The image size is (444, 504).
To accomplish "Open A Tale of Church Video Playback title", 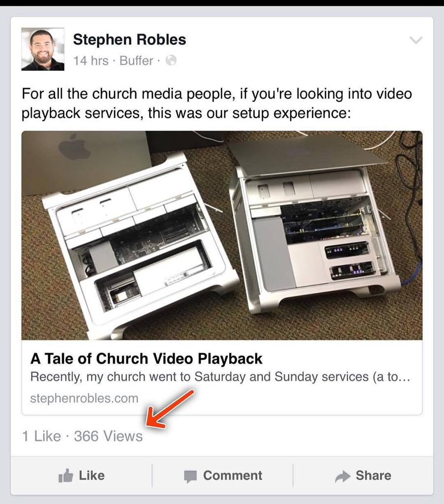I will pos(147,359).
